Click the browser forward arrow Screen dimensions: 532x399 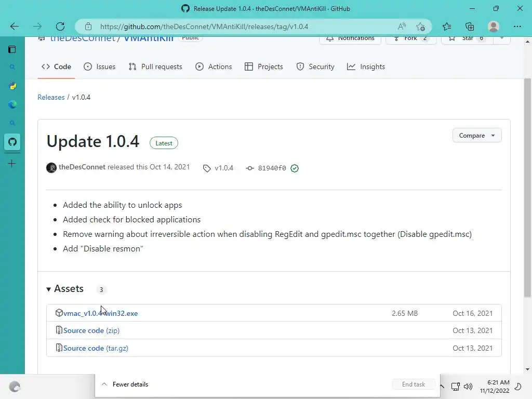click(x=37, y=26)
